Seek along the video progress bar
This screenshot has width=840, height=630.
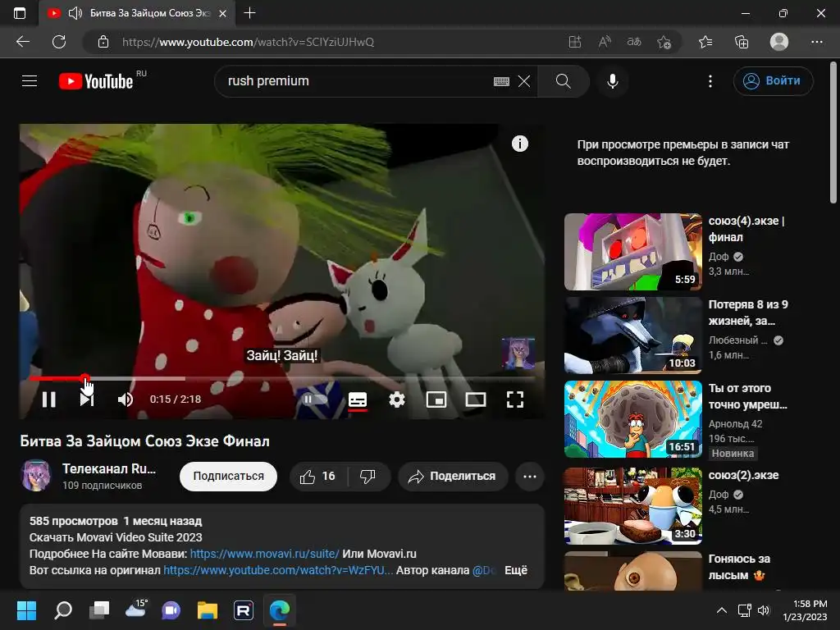tap(282, 378)
